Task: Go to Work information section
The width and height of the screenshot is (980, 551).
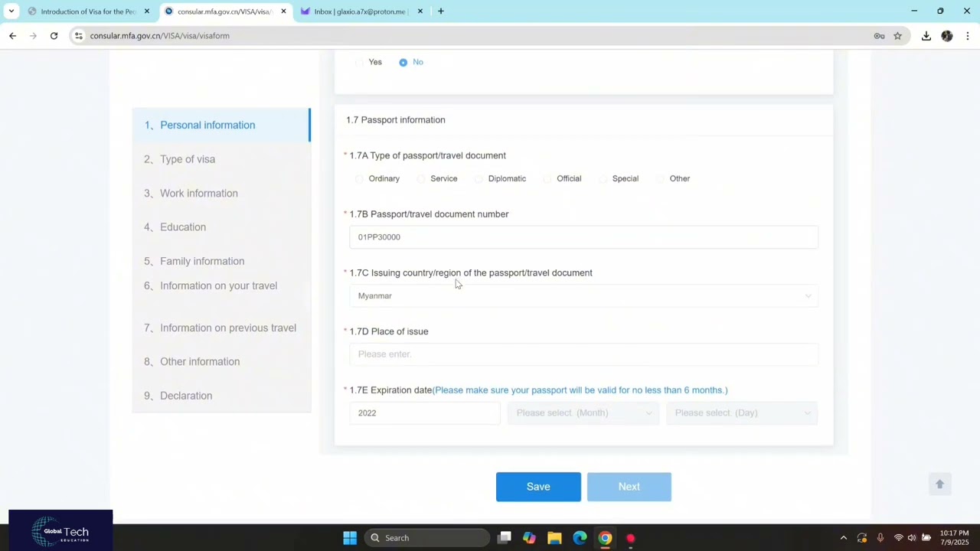Action: pos(221,194)
